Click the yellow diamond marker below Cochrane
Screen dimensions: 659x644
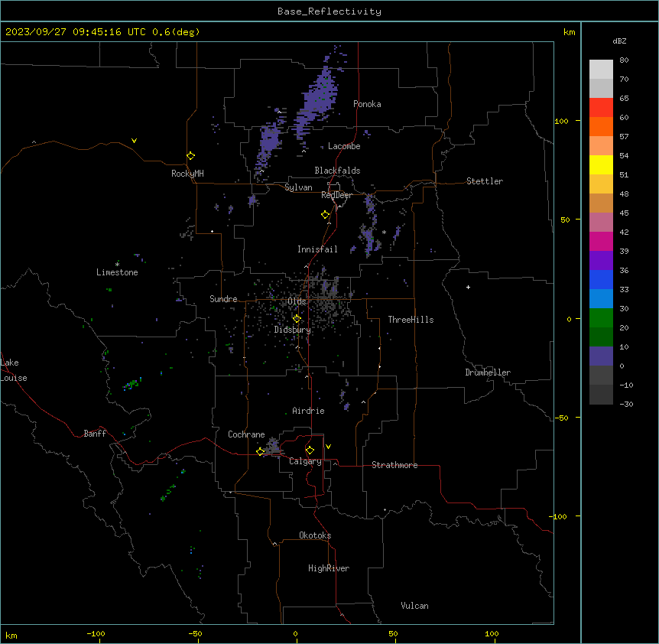coord(260,451)
